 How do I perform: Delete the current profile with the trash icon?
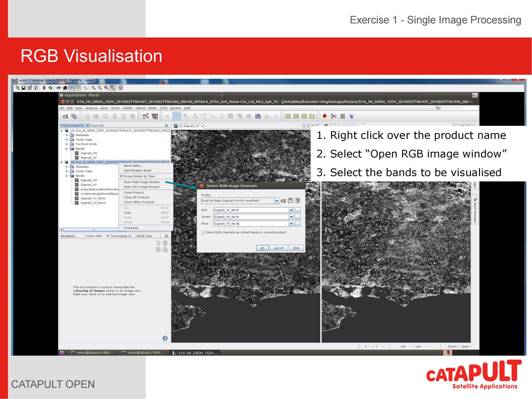point(298,201)
